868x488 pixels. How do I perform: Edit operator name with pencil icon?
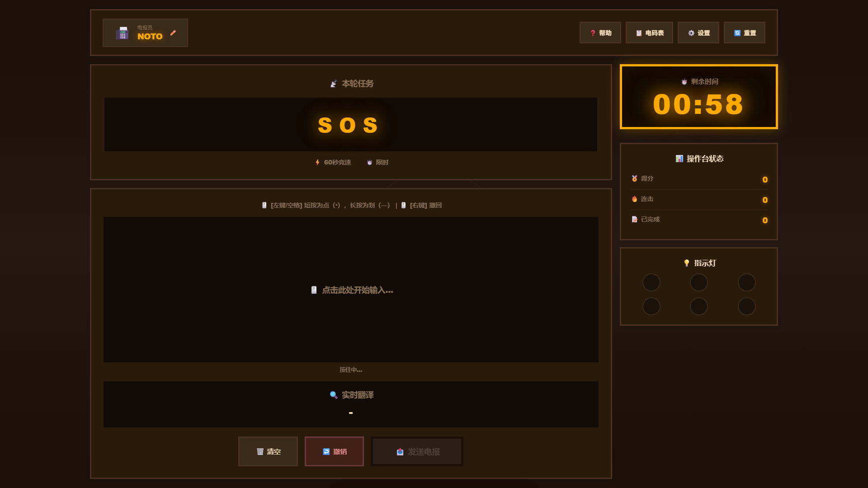click(173, 33)
